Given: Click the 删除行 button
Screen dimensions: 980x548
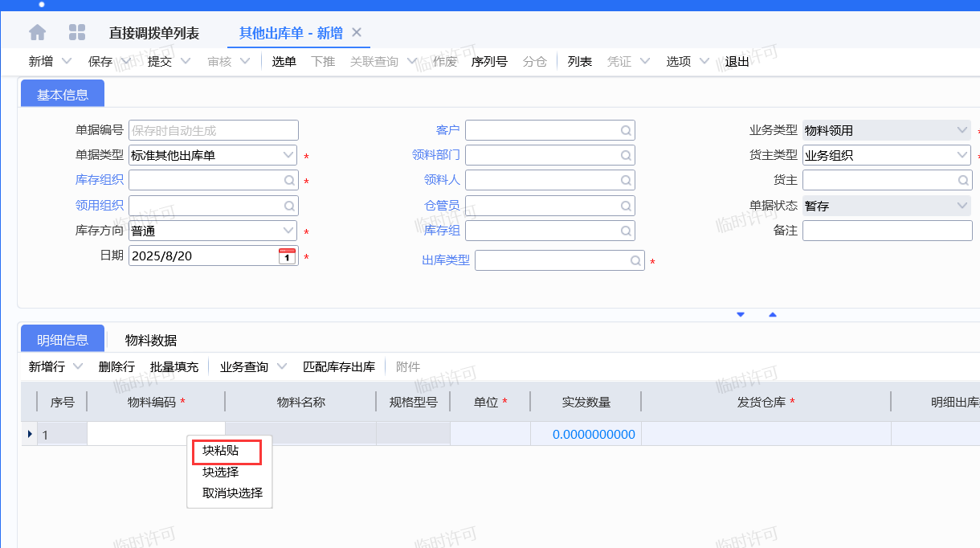Looking at the screenshot, I should click(116, 367).
